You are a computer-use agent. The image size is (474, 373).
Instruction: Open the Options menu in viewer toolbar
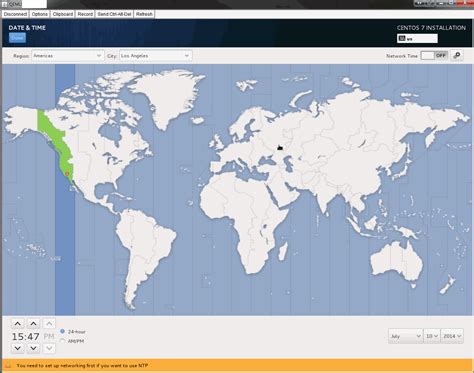[40, 14]
